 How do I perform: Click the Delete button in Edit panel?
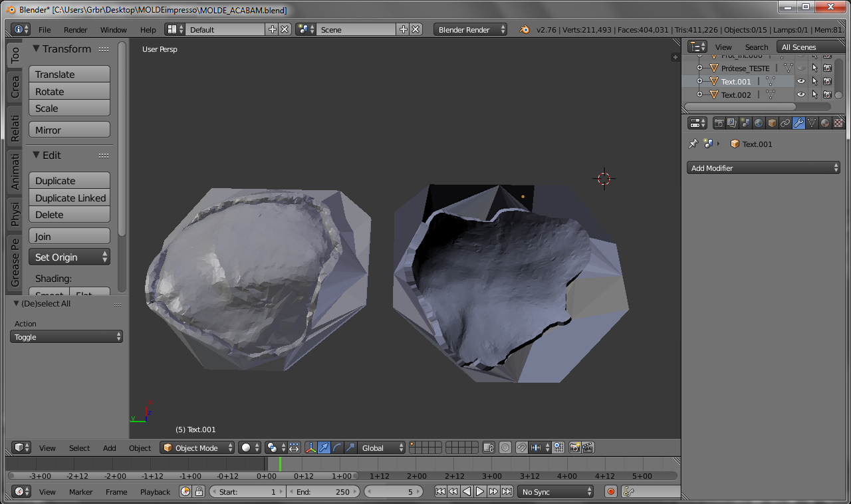(x=69, y=215)
